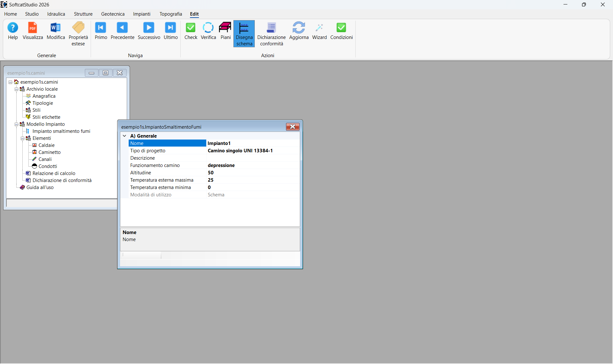Collapse the Archivio locale node
Image resolution: width=613 pixels, height=364 pixels.
pos(16,89)
